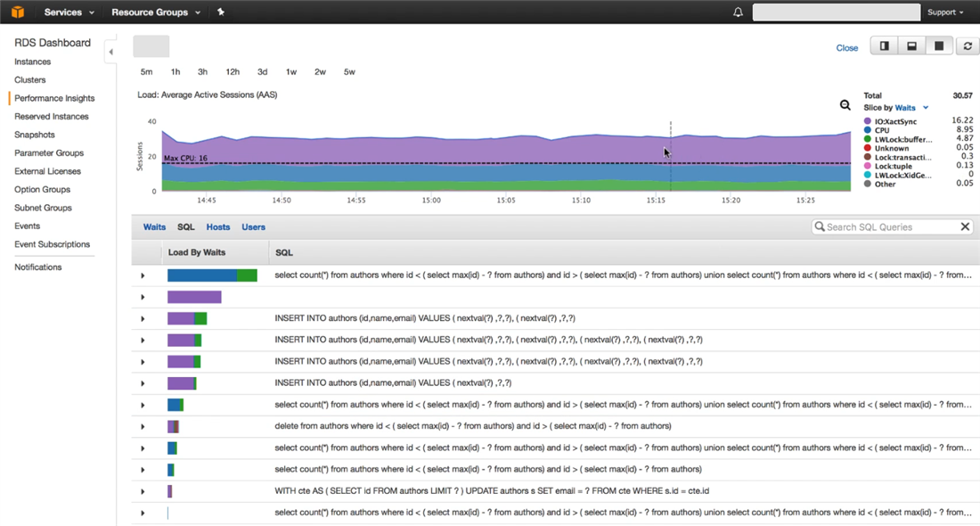Image resolution: width=980 pixels, height=526 pixels.
Task: Expand the two-value INSERT INTO authors row
Action: 143,318
